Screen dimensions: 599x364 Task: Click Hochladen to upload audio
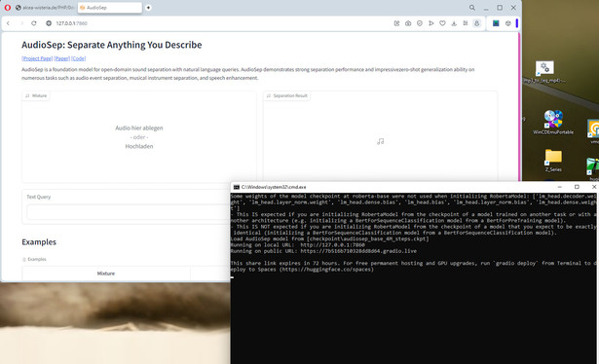(x=139, y=146)
